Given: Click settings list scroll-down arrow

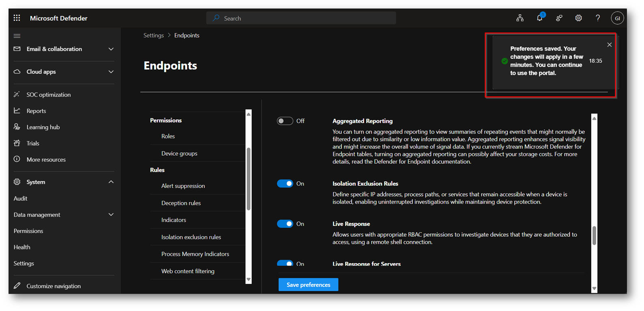Looking at the screenshot, I should (249, 279).
